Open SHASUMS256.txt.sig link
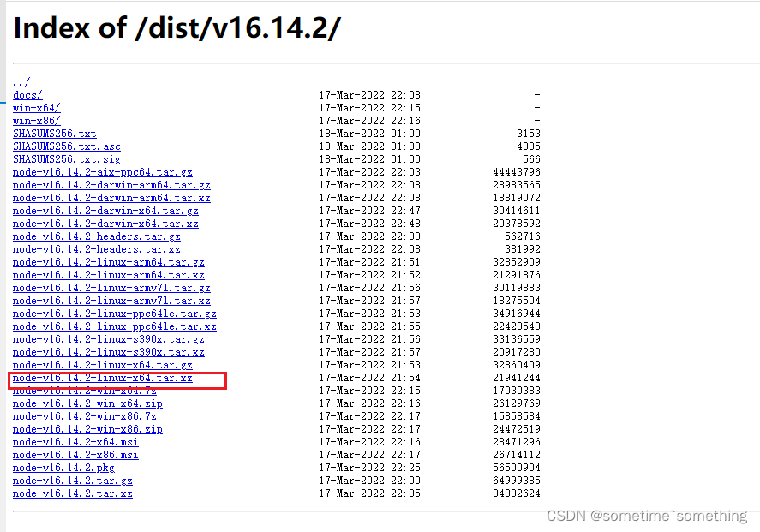The width and height of the screenshot is (760, 532). click(66, 159)
